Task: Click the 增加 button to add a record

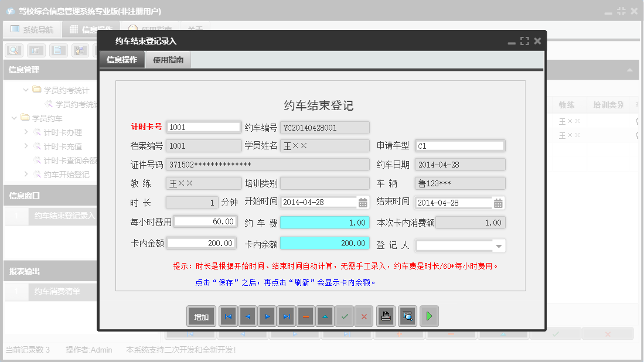Action: (x=201, y=316)
